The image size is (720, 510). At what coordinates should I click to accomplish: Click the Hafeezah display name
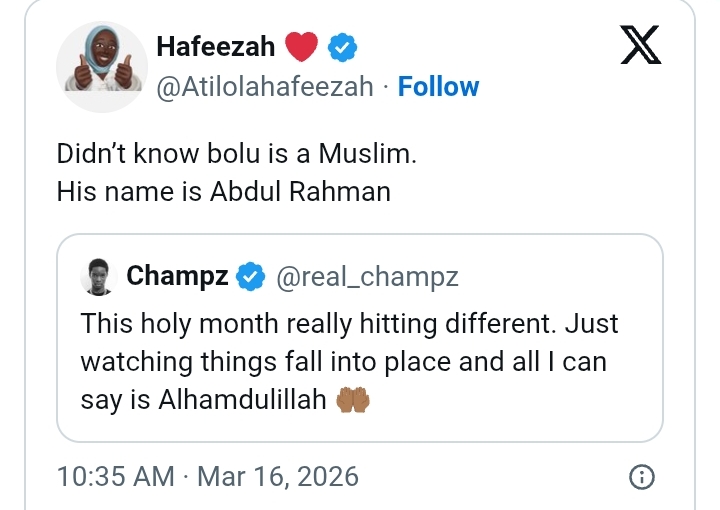(216, 46)
